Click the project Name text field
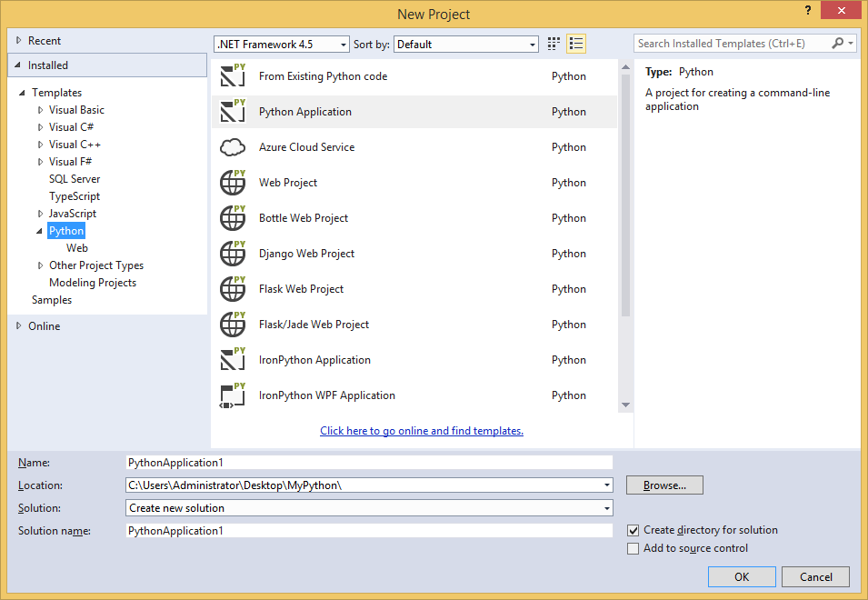The height and width of the screenshot is (600, 868). pos(369,463)
